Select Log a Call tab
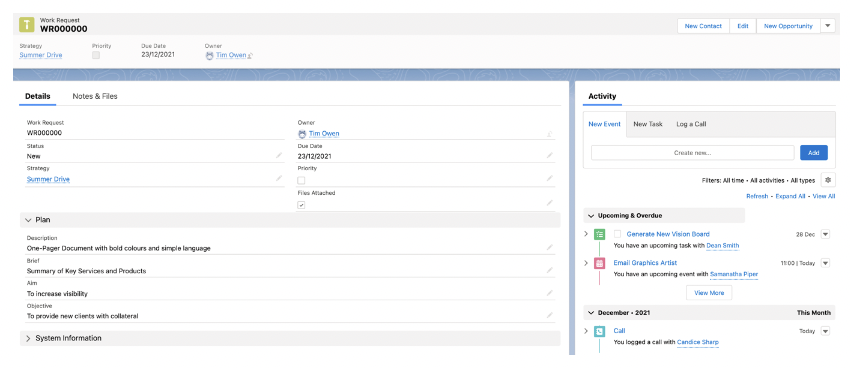 click(x=691, y=124)
